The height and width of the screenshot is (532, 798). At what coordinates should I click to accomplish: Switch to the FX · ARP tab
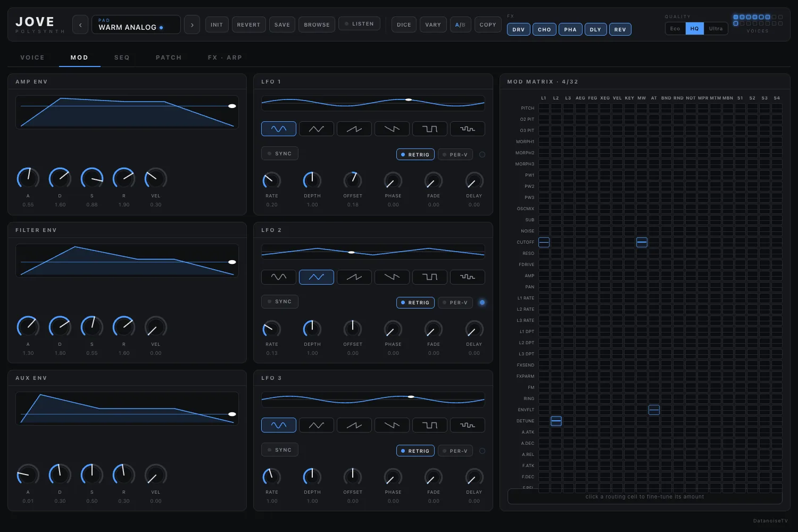[x=225, y=57]
